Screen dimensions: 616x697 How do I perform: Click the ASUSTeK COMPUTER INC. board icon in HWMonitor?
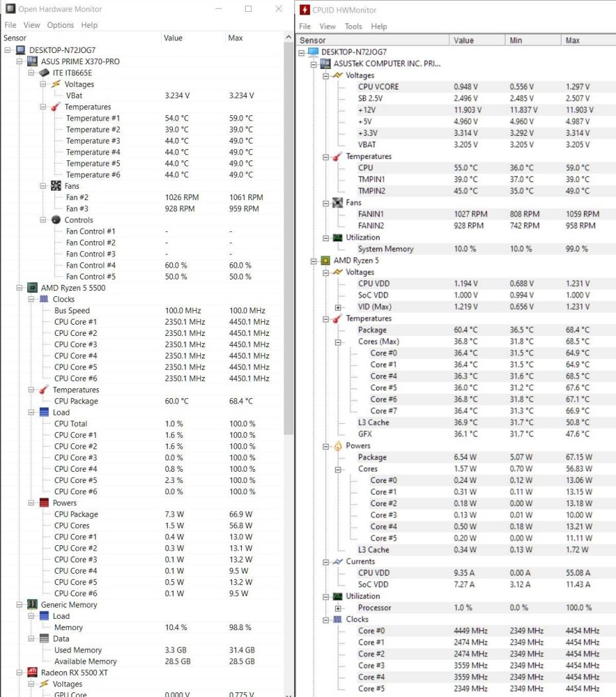pos(325,64)
